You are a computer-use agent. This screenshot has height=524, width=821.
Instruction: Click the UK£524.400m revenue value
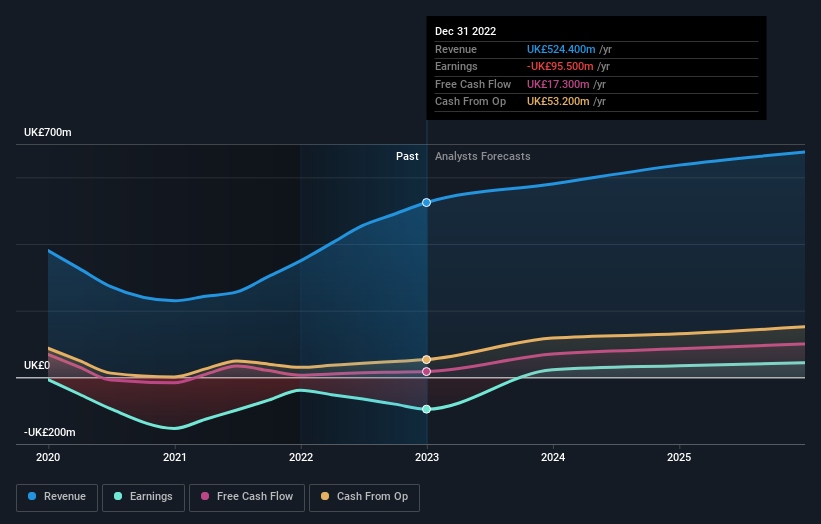pyautogui.click(x=561, y=49)
